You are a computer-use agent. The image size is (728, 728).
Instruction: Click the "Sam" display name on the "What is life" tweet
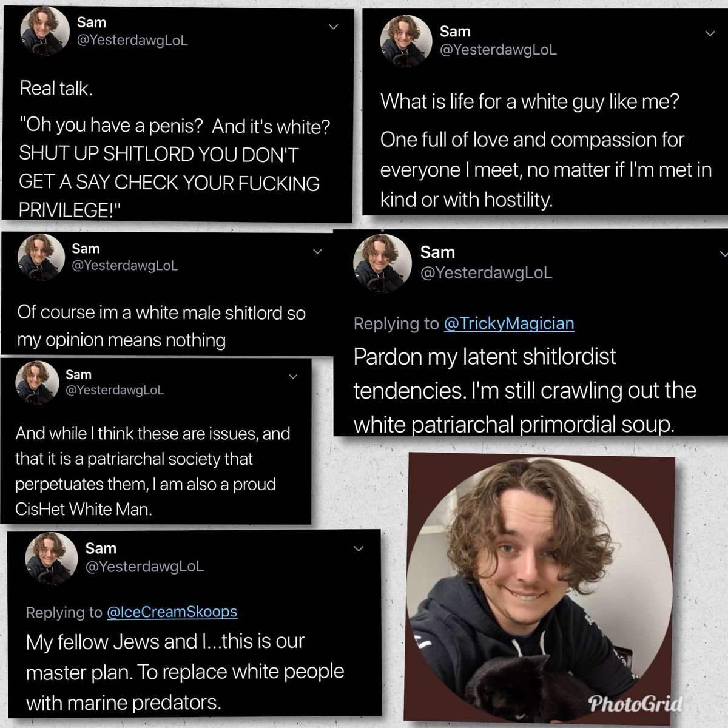455,32
